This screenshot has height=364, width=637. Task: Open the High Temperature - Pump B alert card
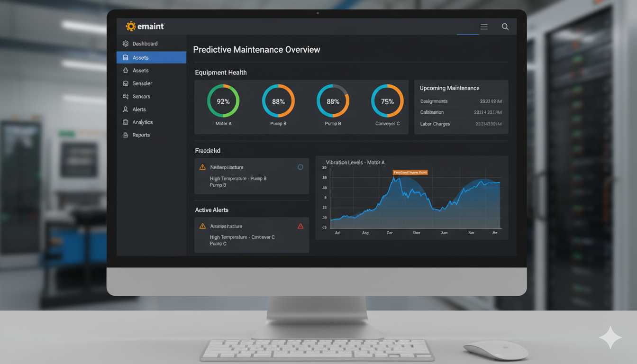click(x=251, y=176)
